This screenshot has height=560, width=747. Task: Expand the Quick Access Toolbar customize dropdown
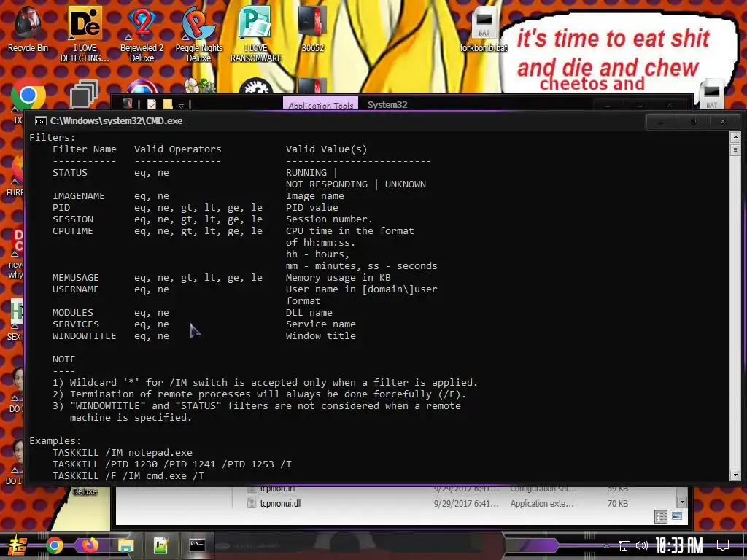tap(181, 105)
